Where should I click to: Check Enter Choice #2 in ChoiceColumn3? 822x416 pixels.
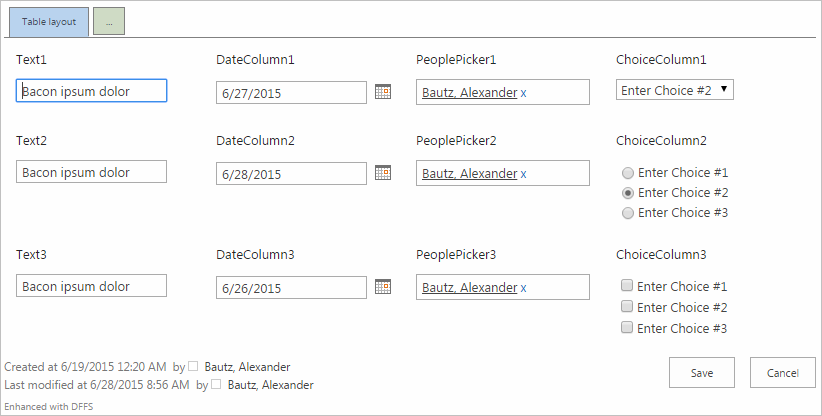(x=627, y=307)
